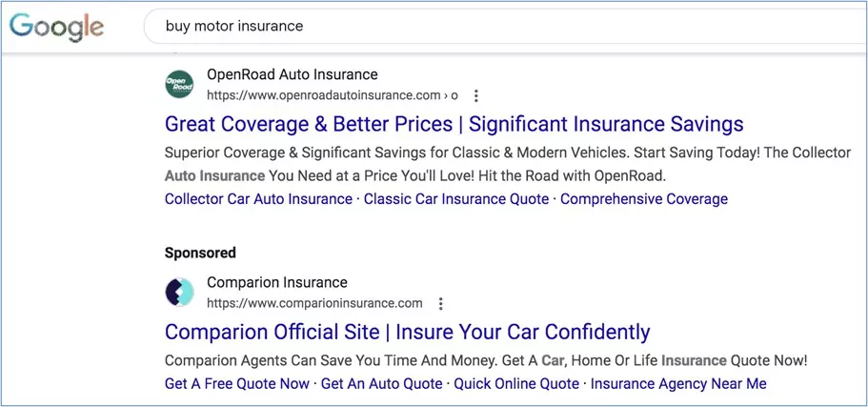This screenshot has height=407, width=868.
Task: Click the 'Comparion Insurance' site name
Action: [276, 282]
